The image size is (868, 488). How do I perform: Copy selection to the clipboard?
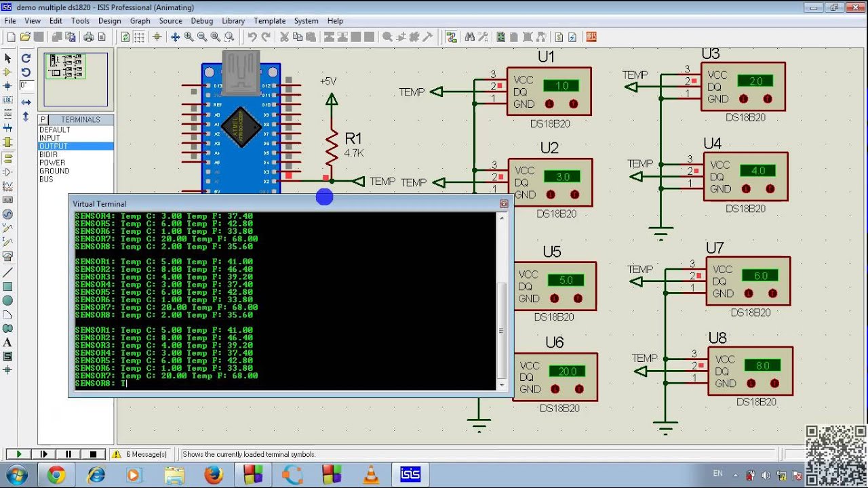tap(298, 37)
